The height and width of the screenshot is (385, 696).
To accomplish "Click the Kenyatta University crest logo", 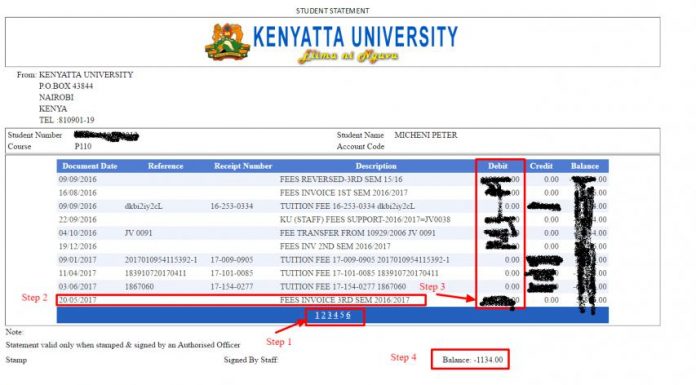I will coord(227,42).
